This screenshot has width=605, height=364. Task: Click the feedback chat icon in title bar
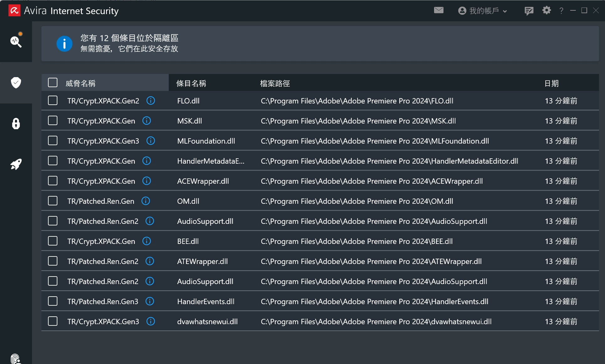point(529,11)
